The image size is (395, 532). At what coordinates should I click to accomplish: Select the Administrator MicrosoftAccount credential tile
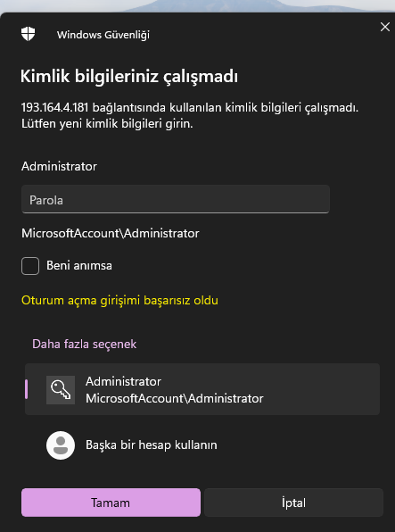click(x=202, y=389)
